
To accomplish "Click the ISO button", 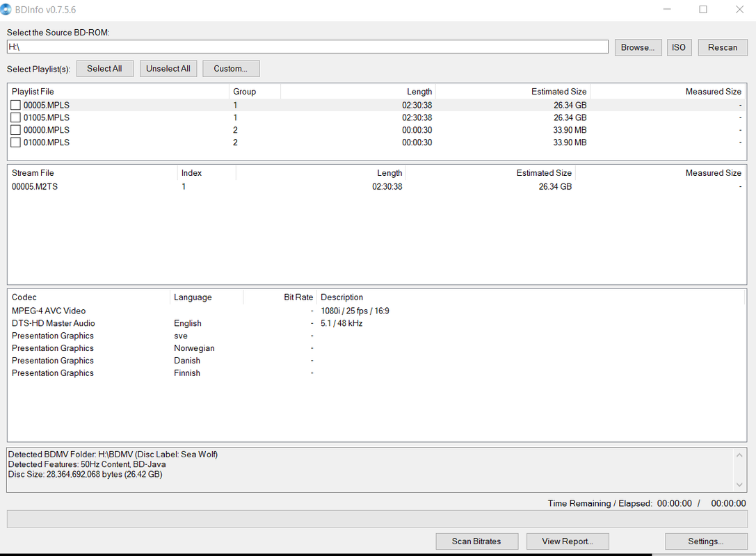I will tap(679, 47).
